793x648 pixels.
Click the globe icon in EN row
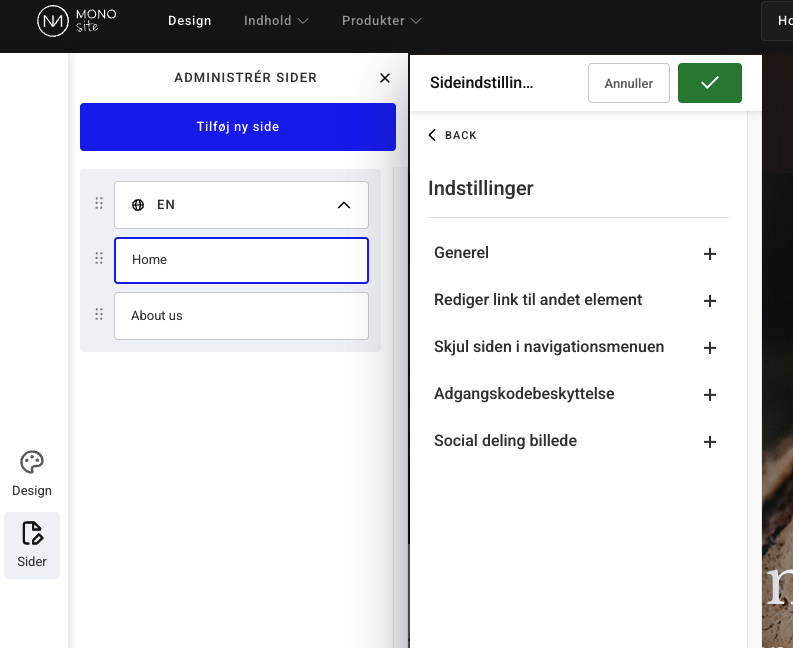click(138, 205)
